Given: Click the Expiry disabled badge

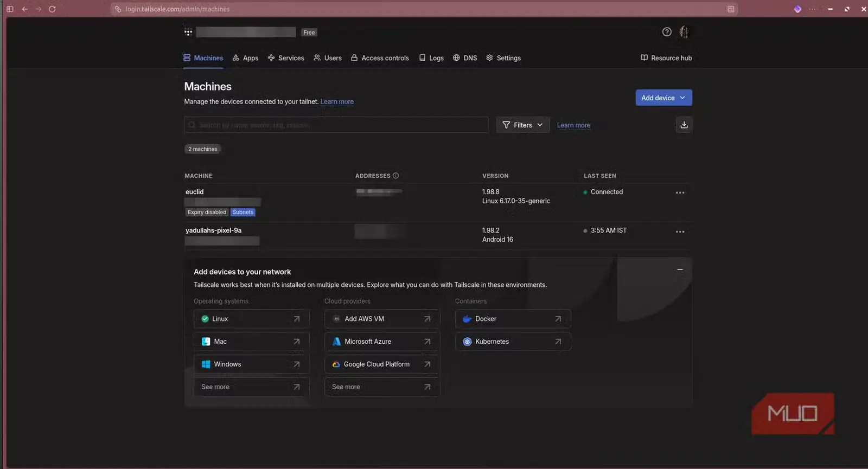Looking at the screenshot, I should [207, 213].
